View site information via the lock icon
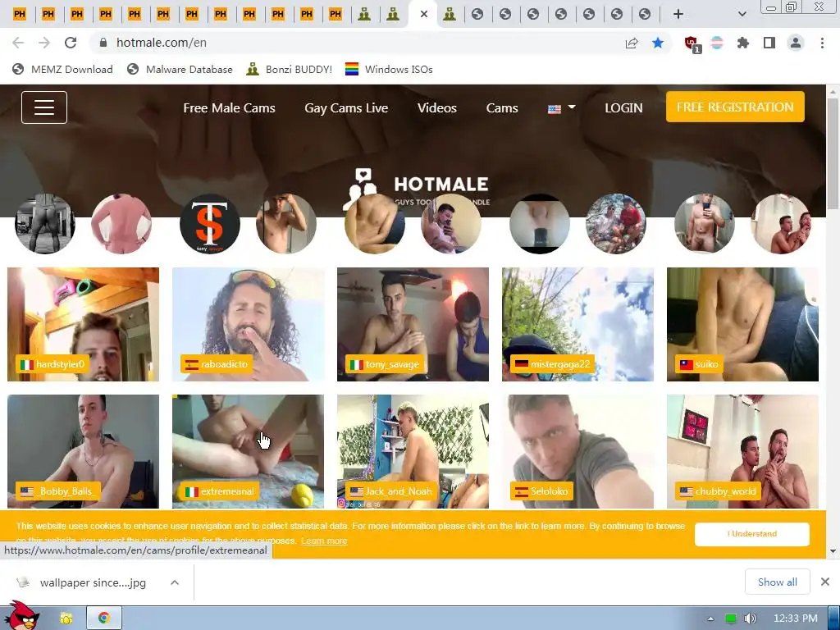This screenshot has height=630, width=840. 103,43
